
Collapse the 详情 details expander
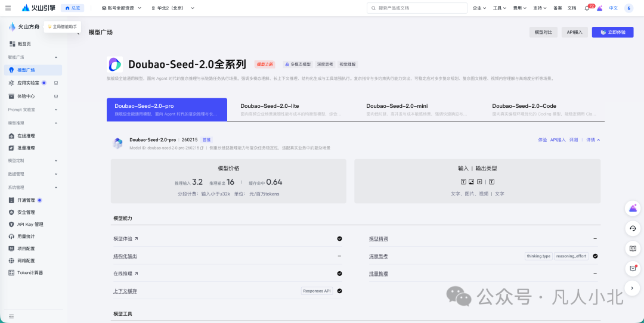click(x=593, y=140)
